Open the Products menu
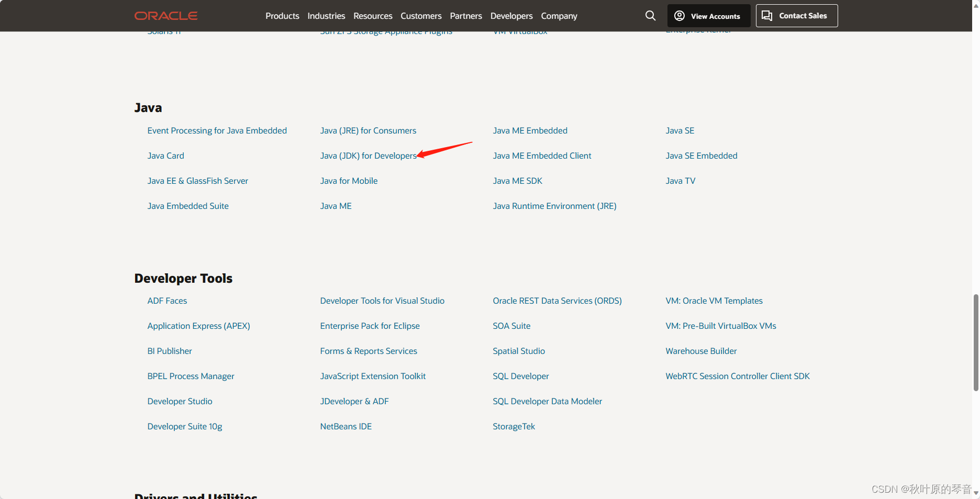This screenshot has width=980, height=499. point(282,16)
